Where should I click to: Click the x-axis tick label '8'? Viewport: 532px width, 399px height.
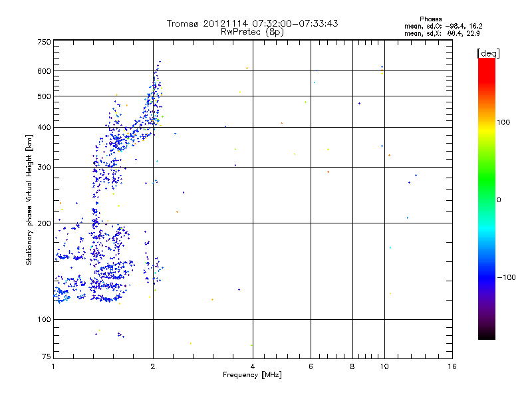point(352,366)
